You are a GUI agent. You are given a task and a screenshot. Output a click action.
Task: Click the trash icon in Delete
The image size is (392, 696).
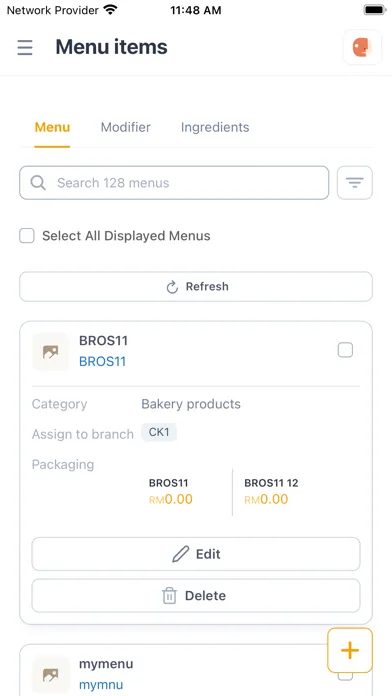[x=170, y=596]
